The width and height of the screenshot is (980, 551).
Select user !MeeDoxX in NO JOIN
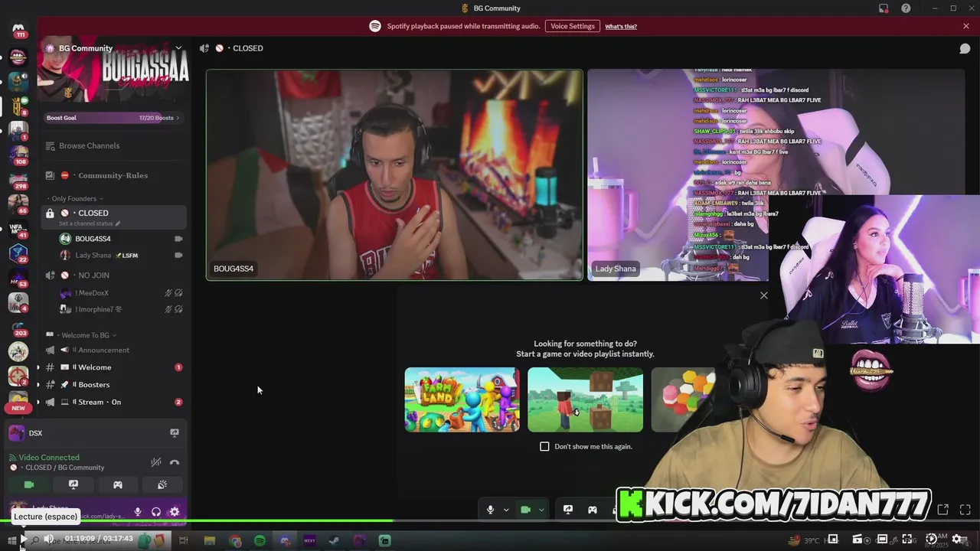(92, 293)
